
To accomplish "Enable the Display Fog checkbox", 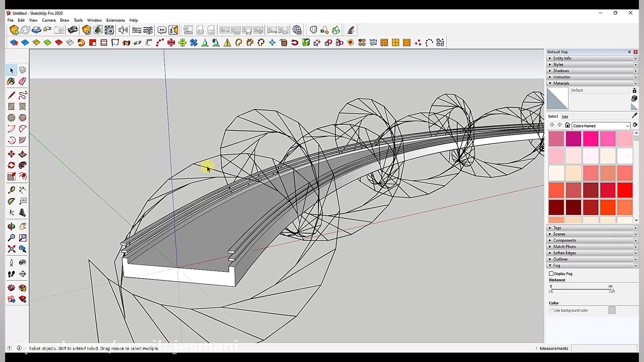I will (551, 273).
